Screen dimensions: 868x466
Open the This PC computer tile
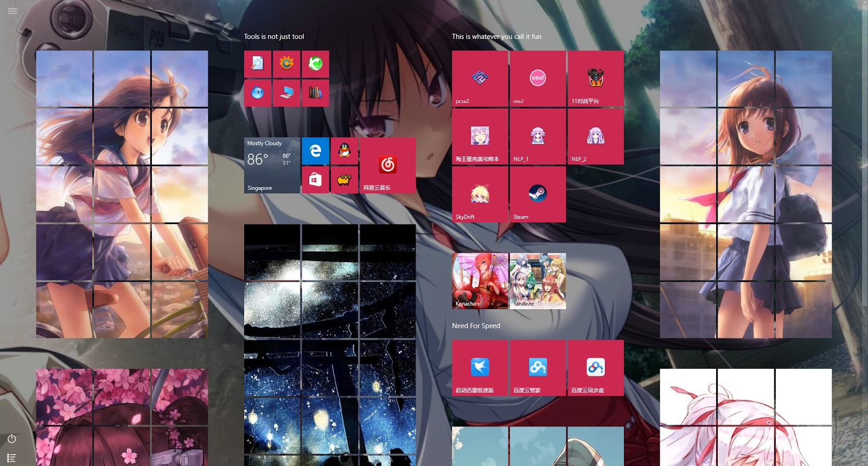point(286,93)
